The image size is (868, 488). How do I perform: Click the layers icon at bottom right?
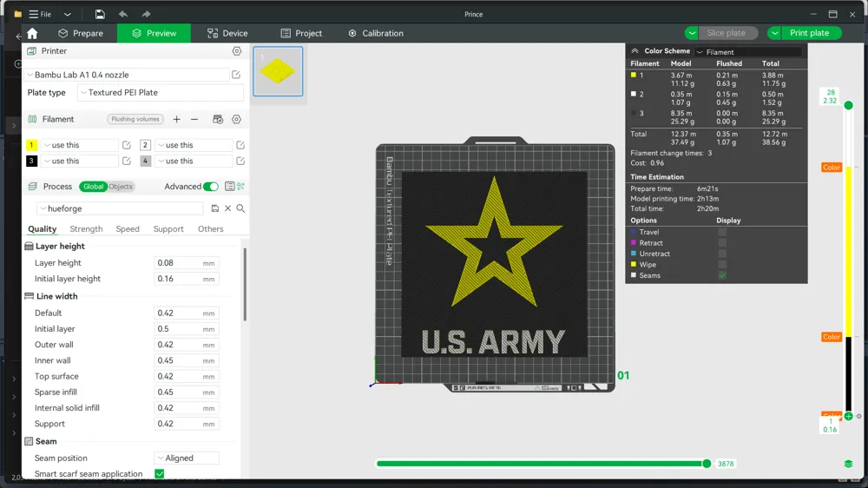(848, 465)
